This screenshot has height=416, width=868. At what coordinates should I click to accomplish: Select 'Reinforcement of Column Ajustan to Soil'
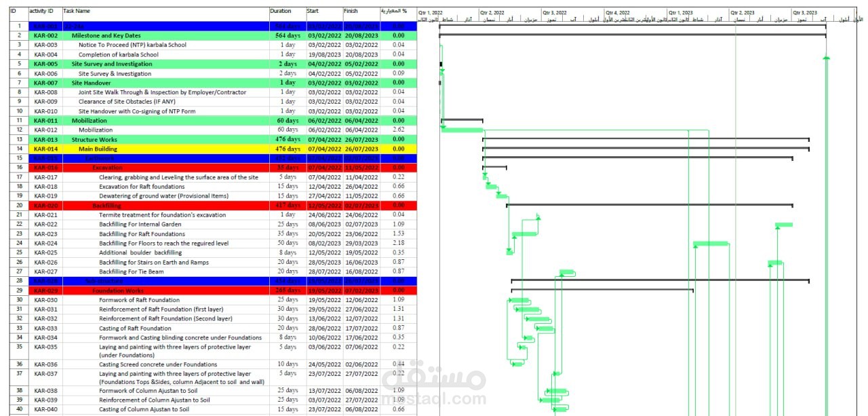tap(155, 400)
